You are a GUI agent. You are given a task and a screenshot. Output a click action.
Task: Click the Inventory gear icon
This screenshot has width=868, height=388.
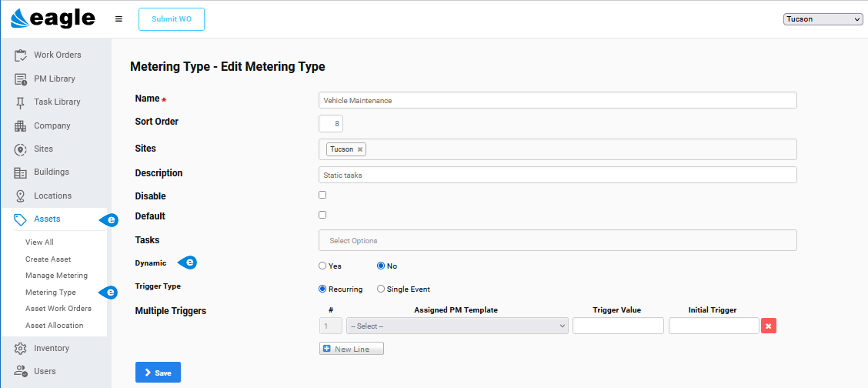(x=21, y=348)
